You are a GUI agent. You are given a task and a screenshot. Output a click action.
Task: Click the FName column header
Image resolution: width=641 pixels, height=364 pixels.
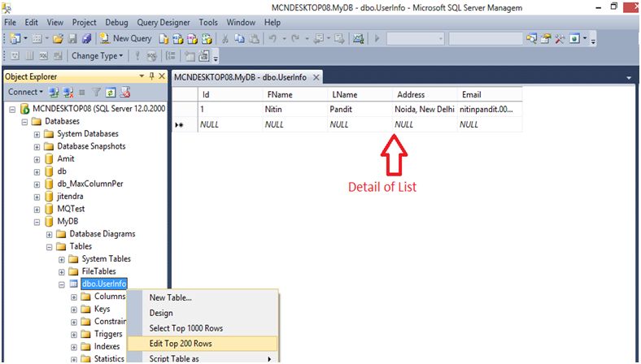(x=295, y=94)
